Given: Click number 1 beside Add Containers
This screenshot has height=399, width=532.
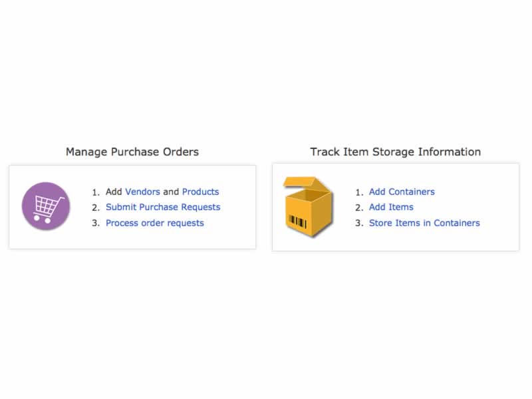Looking at the screenshot, I should pyautogui.click(x=358, y=192).
